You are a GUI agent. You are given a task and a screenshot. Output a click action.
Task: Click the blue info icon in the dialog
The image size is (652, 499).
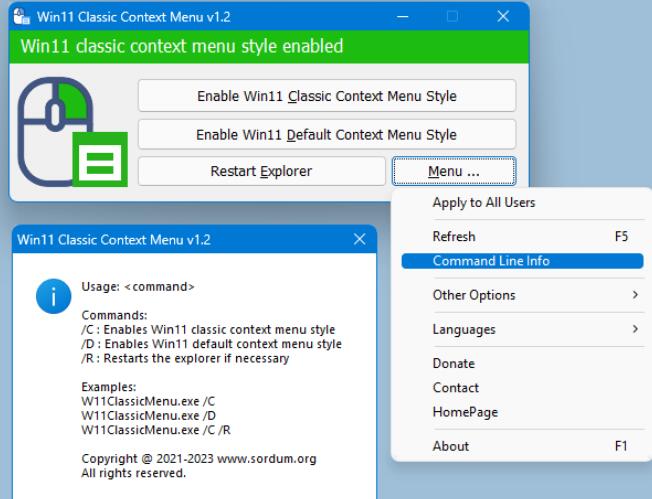coord(54,296)
